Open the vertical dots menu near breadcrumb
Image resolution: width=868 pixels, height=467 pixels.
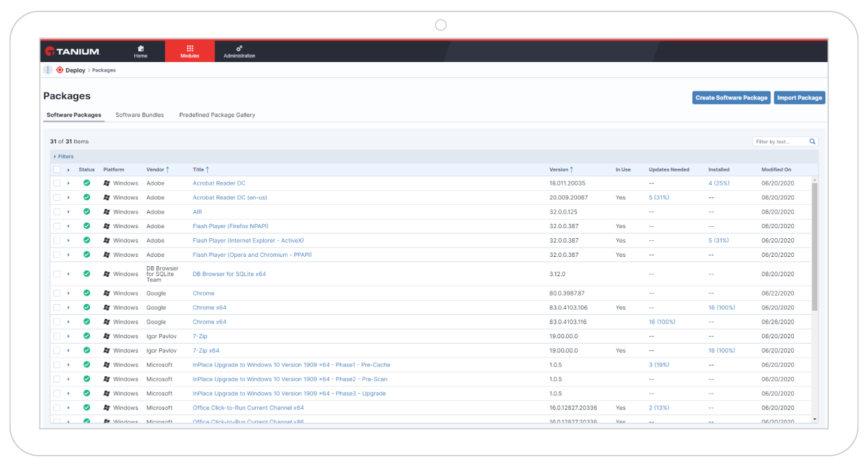47,70
